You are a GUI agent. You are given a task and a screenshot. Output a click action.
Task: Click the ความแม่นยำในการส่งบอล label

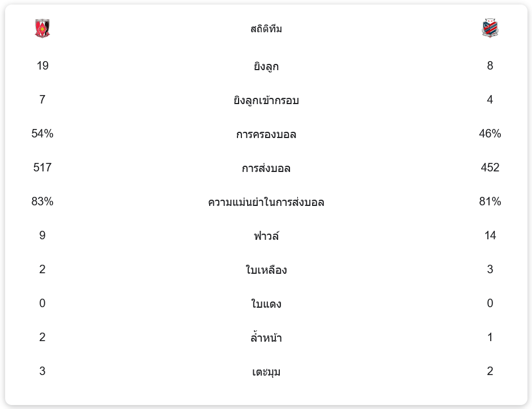point(266,202)
